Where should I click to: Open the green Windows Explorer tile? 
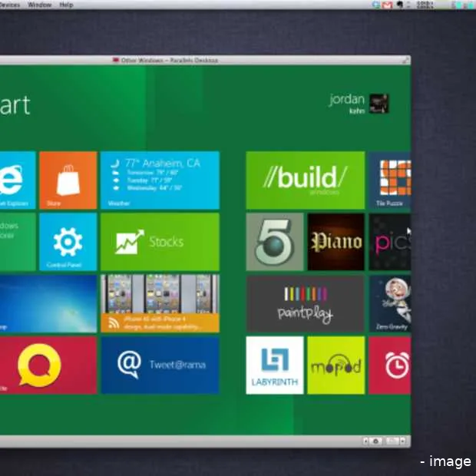click(x=18, y=242)
